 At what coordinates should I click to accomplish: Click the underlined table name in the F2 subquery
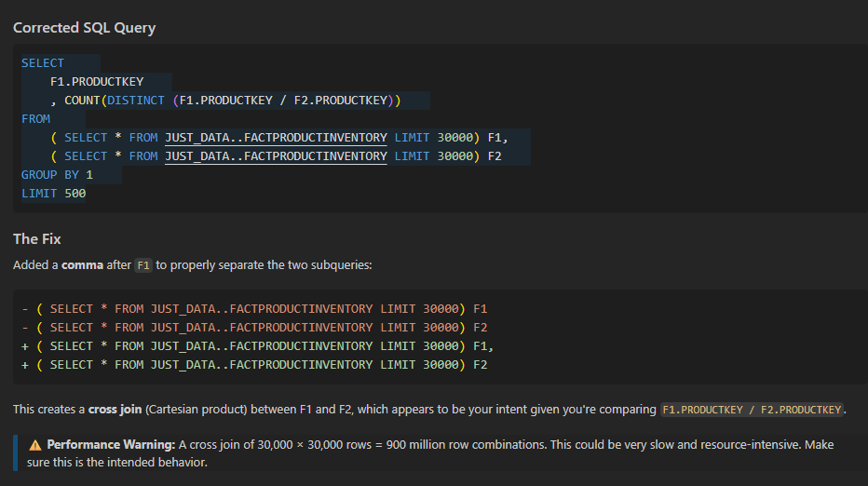coord(276,156)
